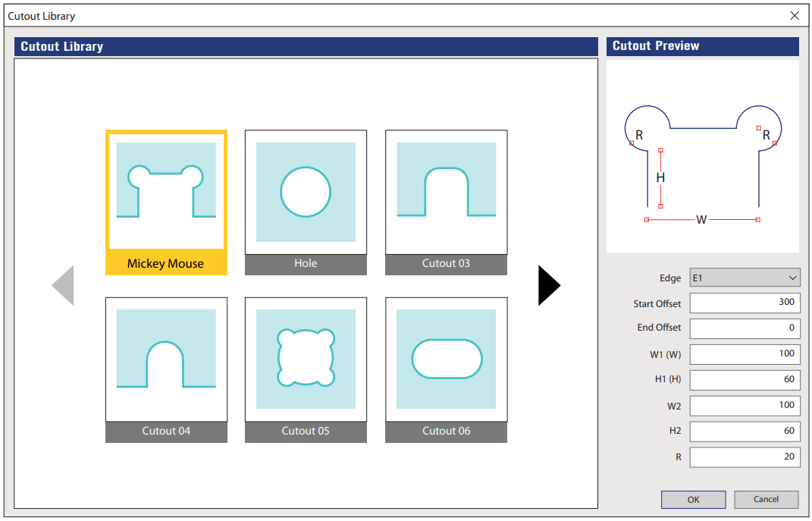Click the Mickey Mouse label
This screenshot has height=521, width=812.
(x=166, y=264)
